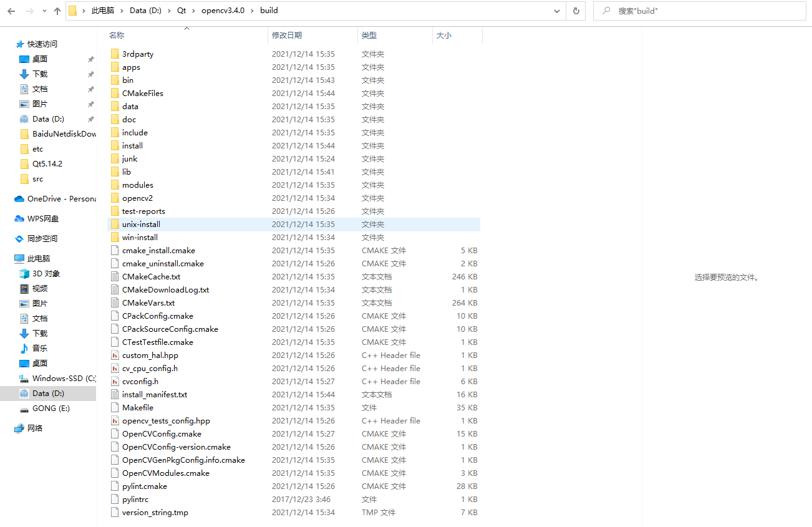This screenshot has width=812, height=527.
Task: Select the pylintrc file name
Action: coord(135,500)
